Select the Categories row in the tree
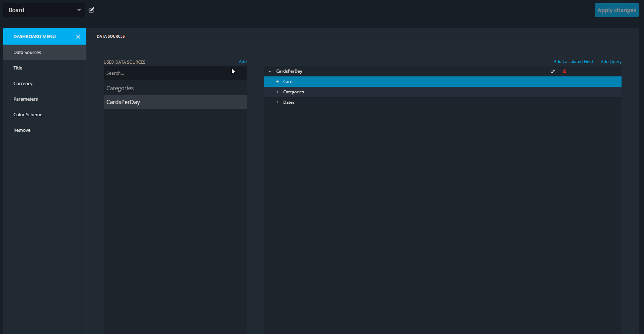This screenshot has height=334, width=644. point(443,92)
